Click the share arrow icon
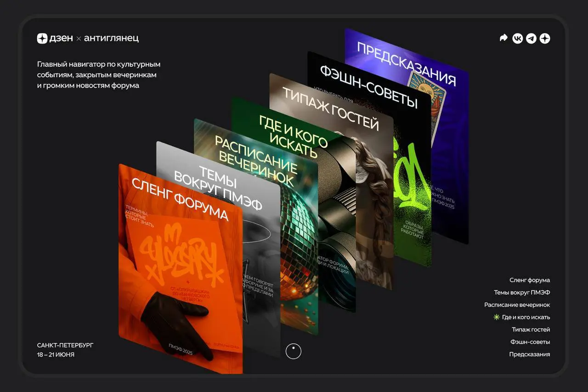Viewport: 588px width, 392px height. 503,39
